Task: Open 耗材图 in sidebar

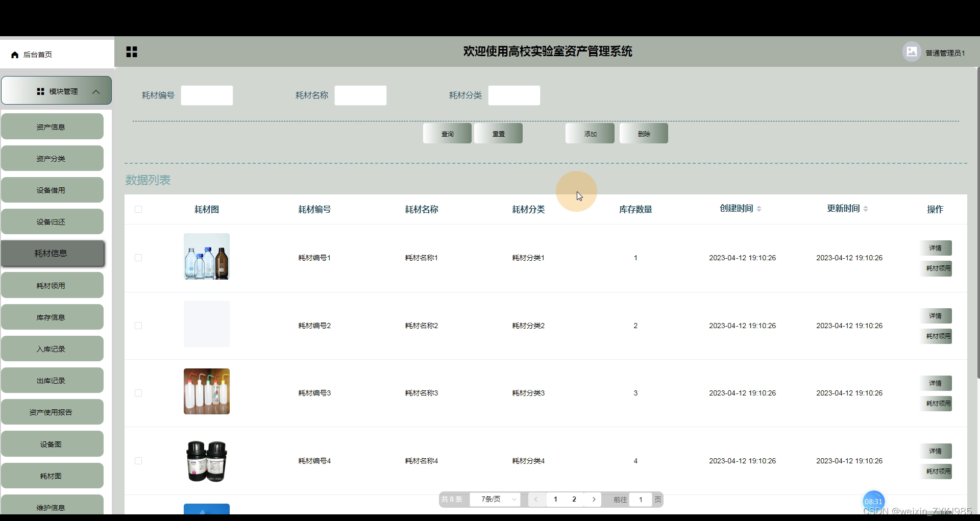Action: [52, 476]
